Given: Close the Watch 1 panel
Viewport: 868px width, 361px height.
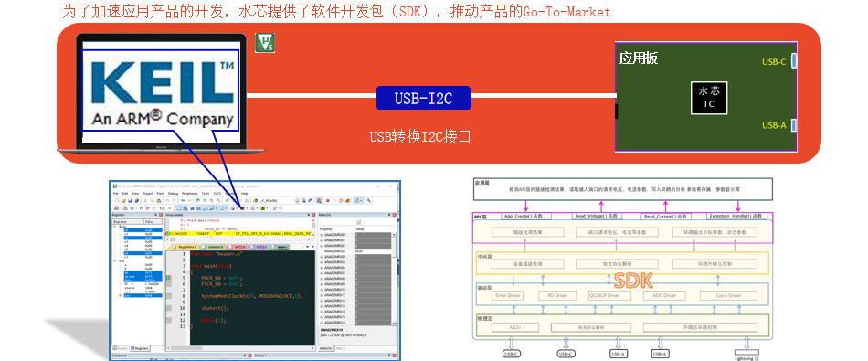Looking at the screenshot, I should coord(394,356).
